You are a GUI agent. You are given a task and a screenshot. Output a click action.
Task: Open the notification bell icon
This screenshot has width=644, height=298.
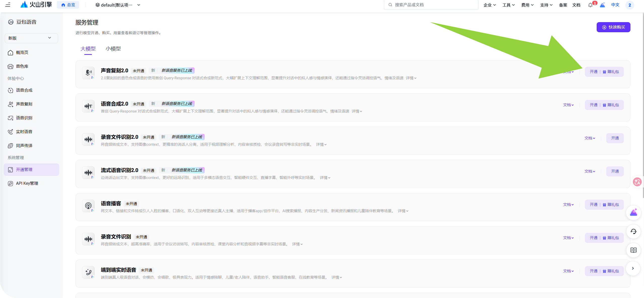(590, 5)
